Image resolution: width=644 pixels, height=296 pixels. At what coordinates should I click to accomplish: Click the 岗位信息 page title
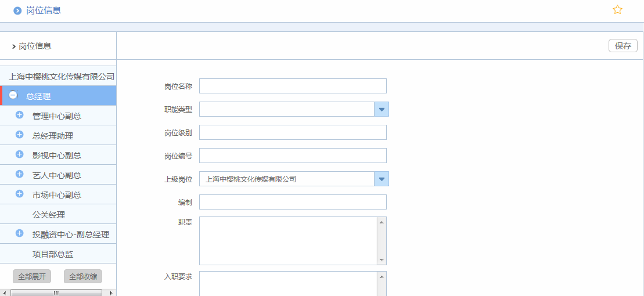point(44,10)
